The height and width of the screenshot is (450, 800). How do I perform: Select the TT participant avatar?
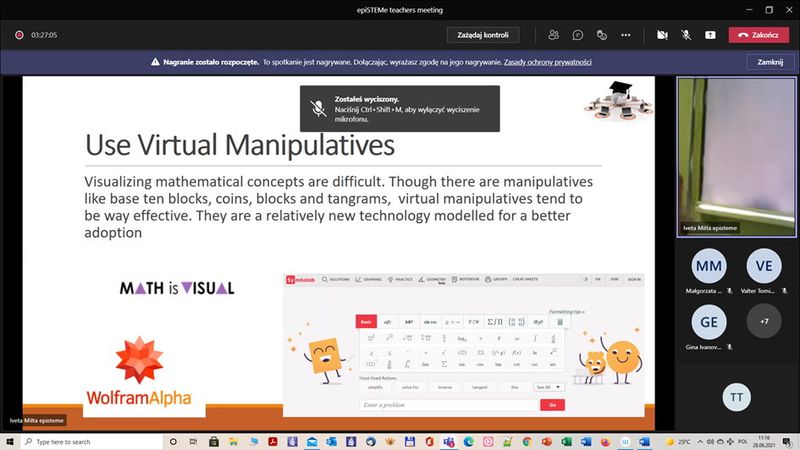[736, 397]
